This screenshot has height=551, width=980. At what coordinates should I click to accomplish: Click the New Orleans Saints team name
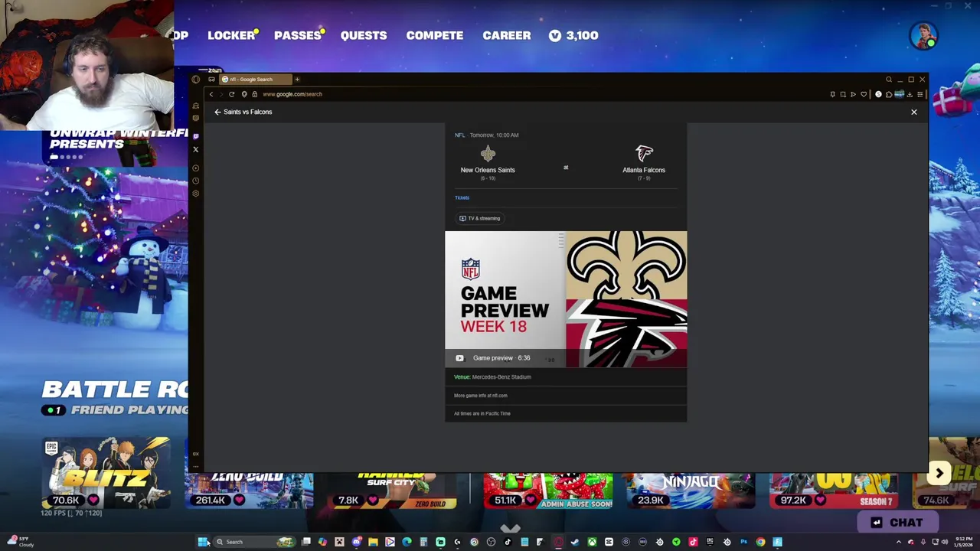pyautogui.click(x=488, y=170)
